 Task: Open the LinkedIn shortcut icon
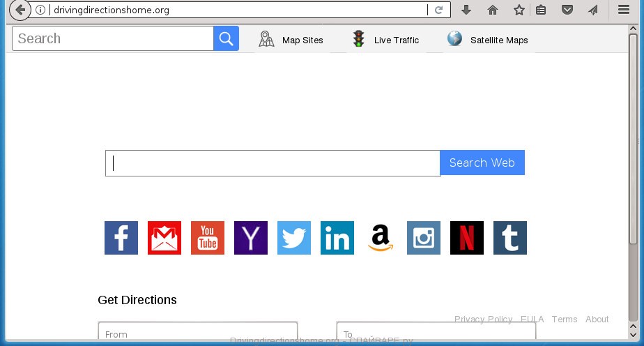(337, 238)
